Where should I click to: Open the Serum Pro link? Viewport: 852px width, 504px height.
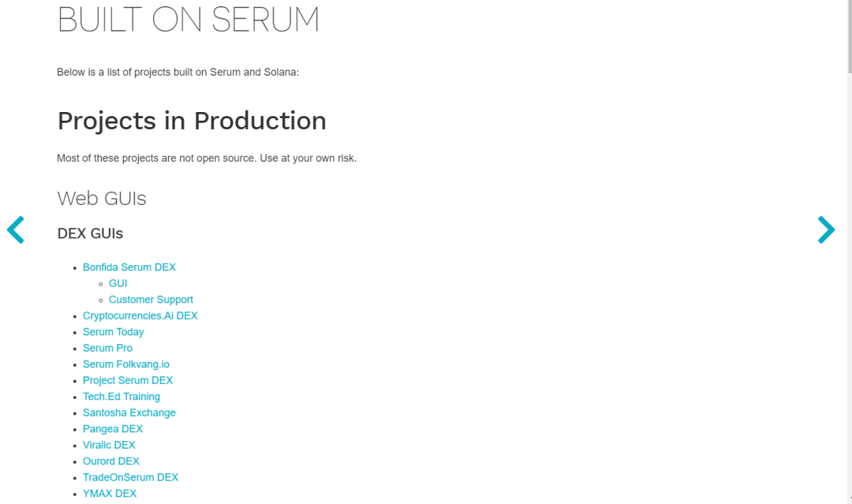(x=107, y=348)
